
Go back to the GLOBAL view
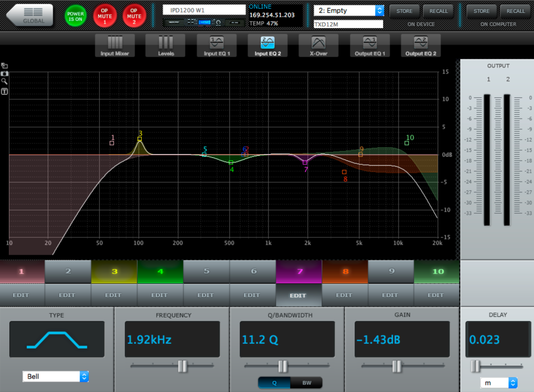(x=30, y=16)
